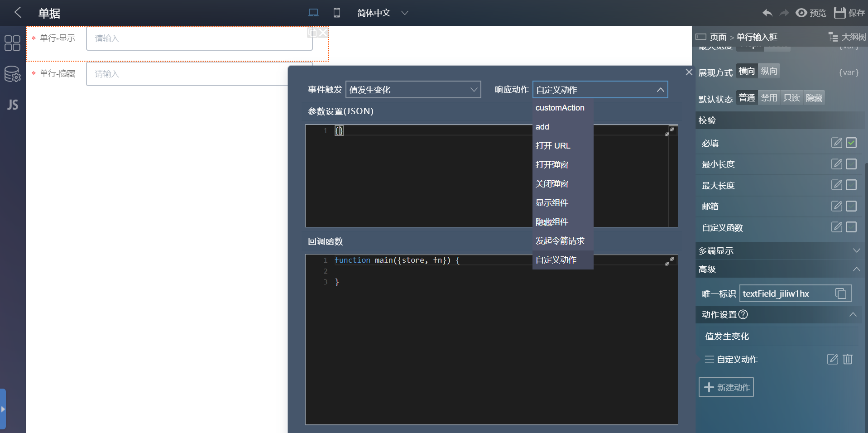Enable the 最大长度 checkbox
This screenshot has width=868, height=433.
click(851, 185)
